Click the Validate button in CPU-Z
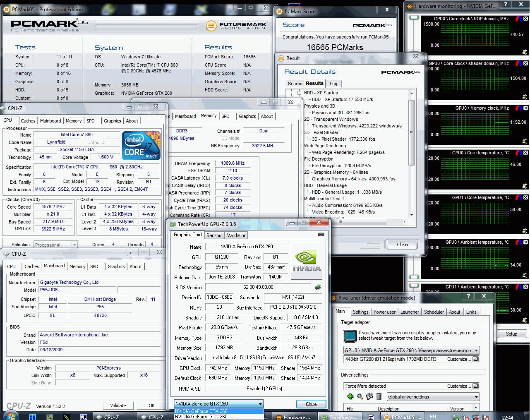530x420 pixels. tap(118, 406)
